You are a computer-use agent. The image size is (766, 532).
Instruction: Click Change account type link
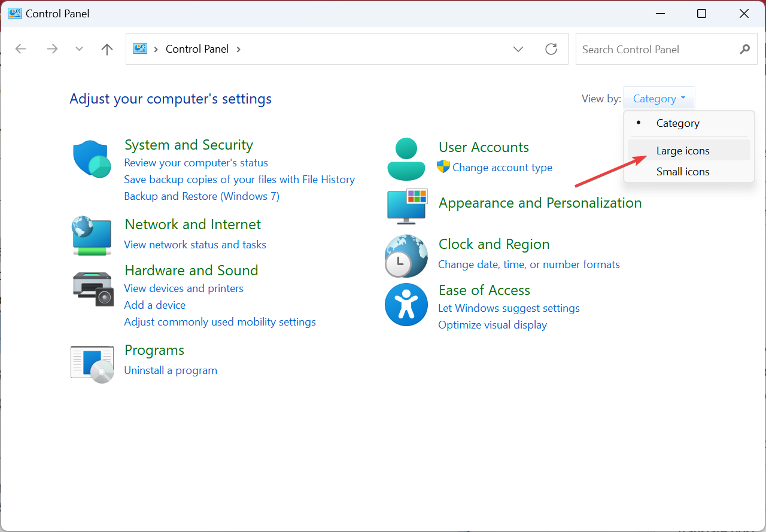(502, 168)
